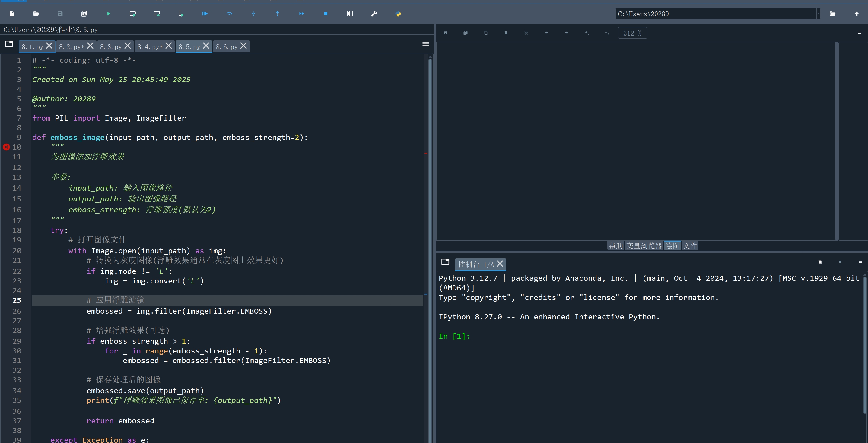Screen dimensions: 868x443
Task: Click the Run file green play icon
Action: (x=109, y=14)
